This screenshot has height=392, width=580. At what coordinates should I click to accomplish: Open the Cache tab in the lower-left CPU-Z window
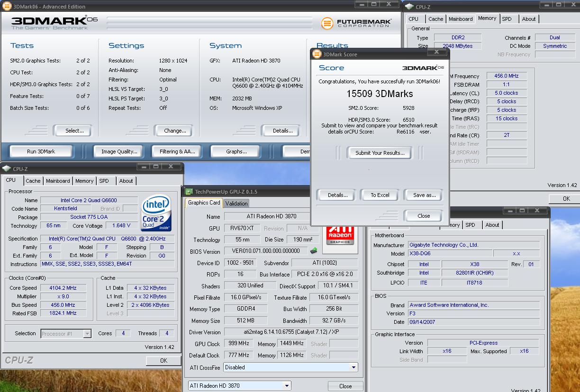point(33,181)
